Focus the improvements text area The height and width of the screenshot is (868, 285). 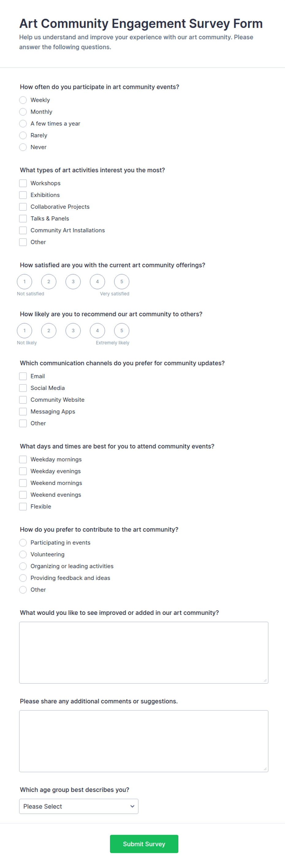pyautogui.click(x=144, y=653)
